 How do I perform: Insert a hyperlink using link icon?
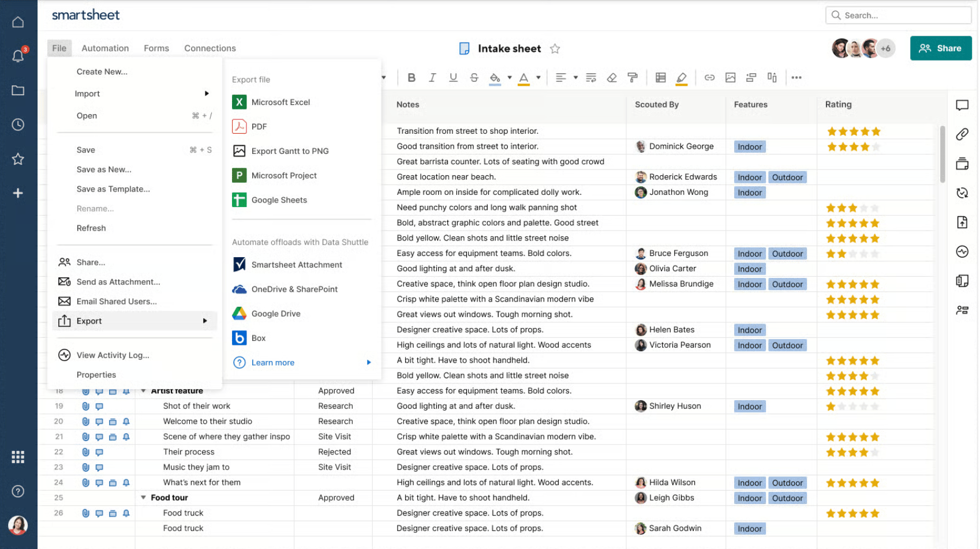[x=709, y=78]
